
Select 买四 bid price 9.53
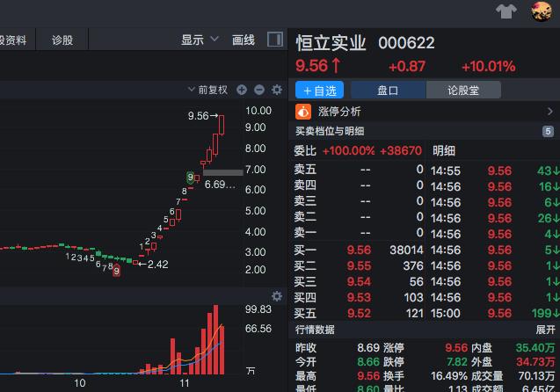click(359, 297)
